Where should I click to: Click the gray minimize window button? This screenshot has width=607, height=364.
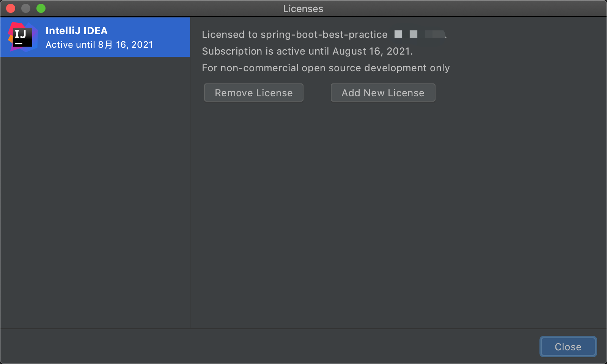26,8
